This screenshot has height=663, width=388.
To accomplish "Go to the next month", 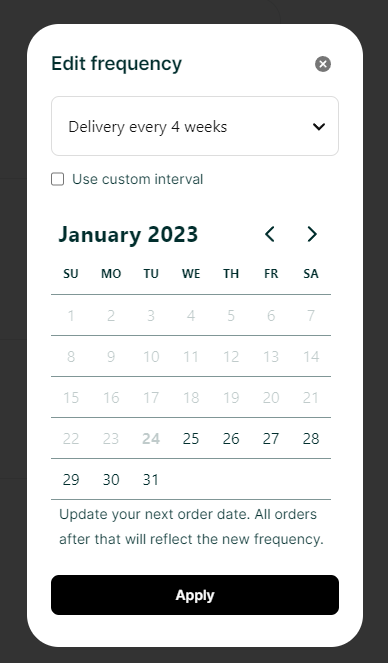I will point(312,234).
